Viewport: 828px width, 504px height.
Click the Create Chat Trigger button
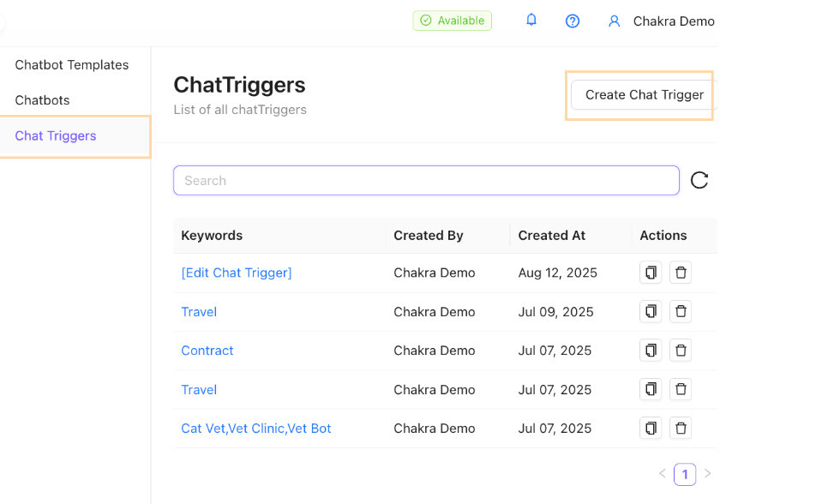click(x=641, y=94)
